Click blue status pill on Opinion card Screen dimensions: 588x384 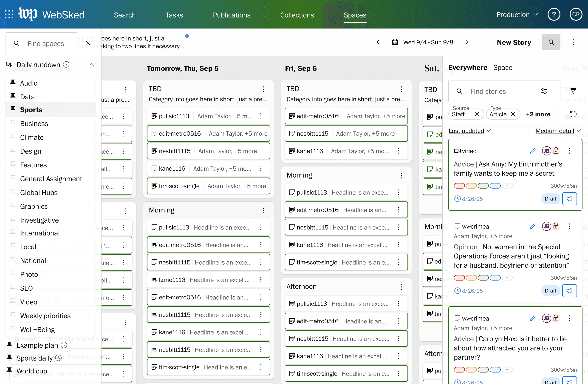[x=495, y=278]
